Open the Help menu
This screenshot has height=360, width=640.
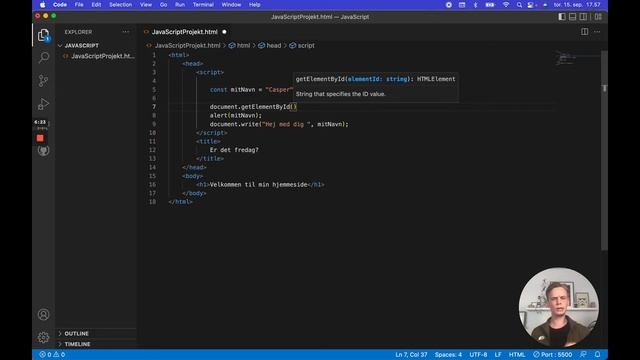254,5
